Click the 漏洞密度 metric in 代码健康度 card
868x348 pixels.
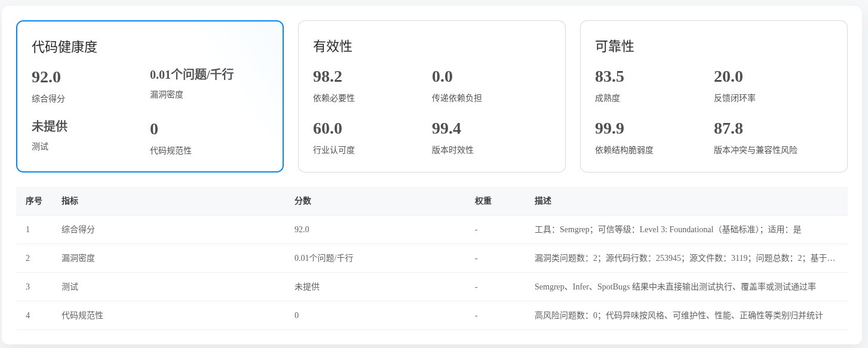167,95
